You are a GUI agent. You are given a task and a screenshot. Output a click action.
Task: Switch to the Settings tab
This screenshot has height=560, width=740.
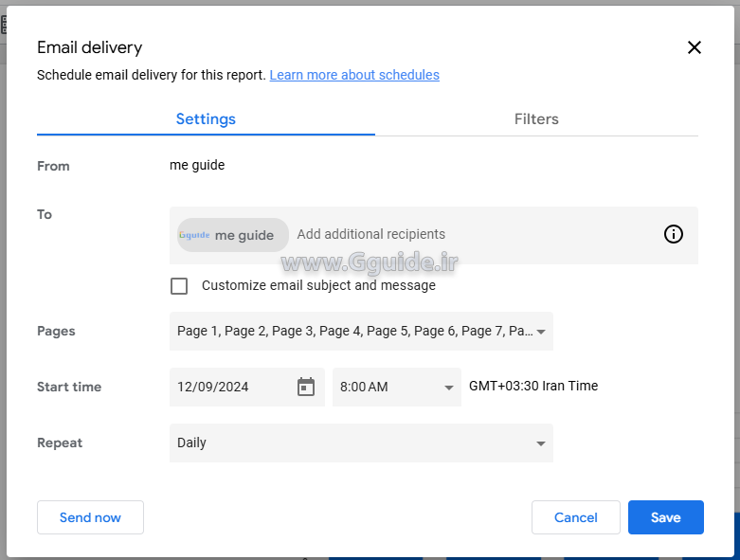[x=206, y=119]
